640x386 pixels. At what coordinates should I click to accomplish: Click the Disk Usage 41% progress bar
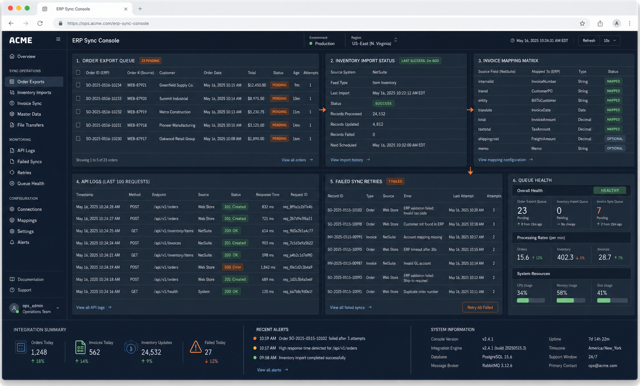612,301
